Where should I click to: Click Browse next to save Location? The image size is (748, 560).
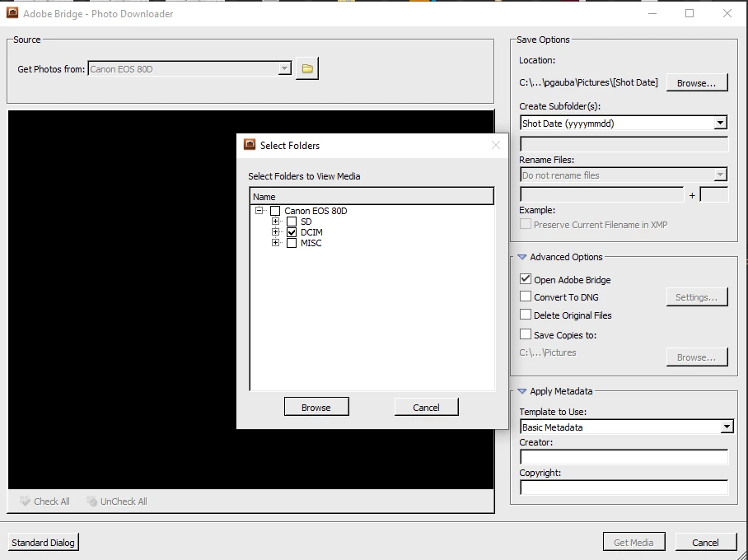click(696, 82)
